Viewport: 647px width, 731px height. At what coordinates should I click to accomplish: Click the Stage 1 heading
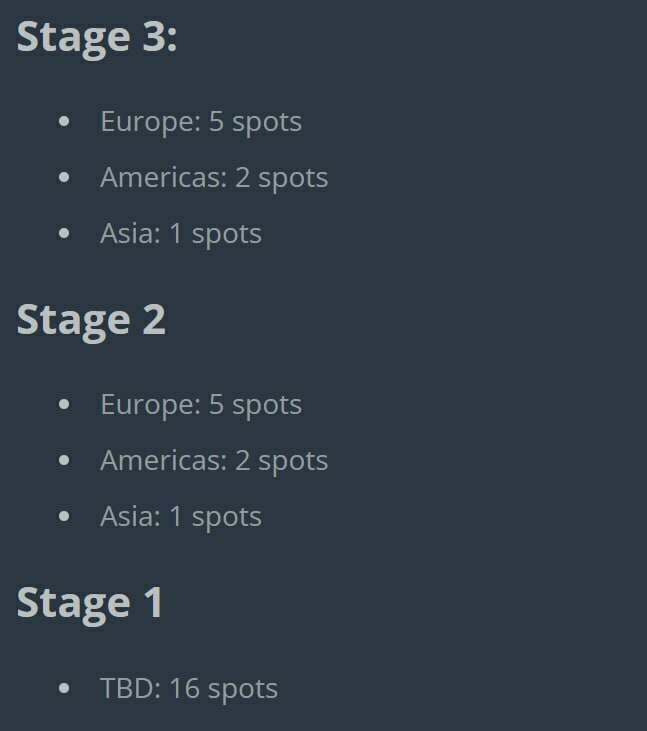tap(90, 603)
